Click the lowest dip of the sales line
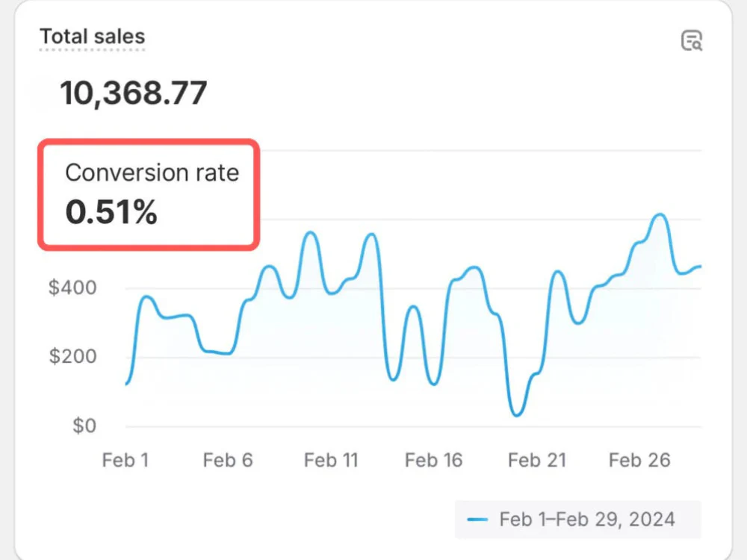 (x=517, y=415)
